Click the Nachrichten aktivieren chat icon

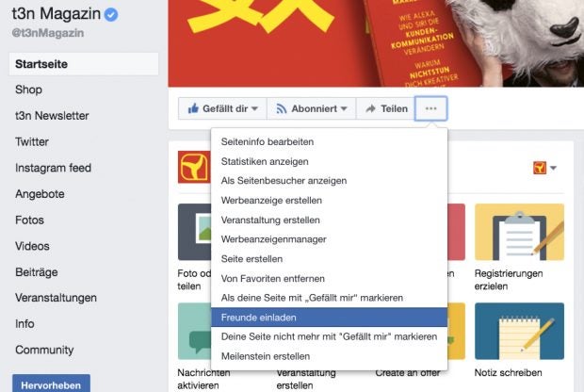(x=194, y=331)
